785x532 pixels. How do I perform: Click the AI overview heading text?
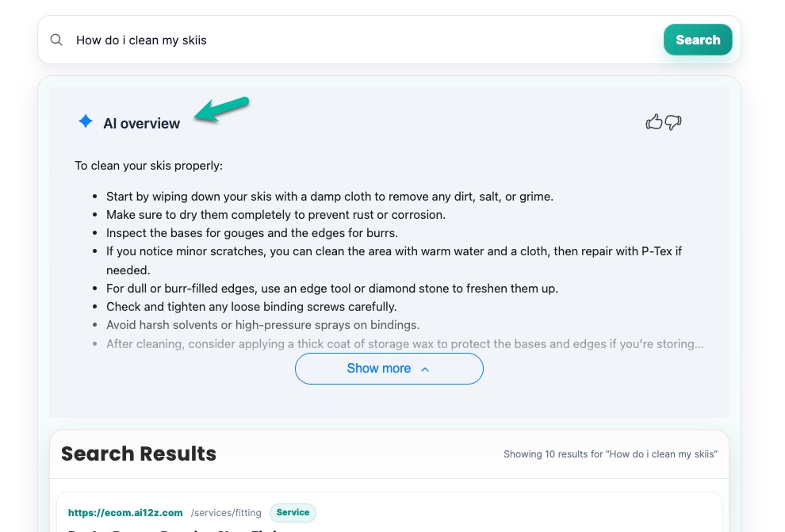pos(141,123)
